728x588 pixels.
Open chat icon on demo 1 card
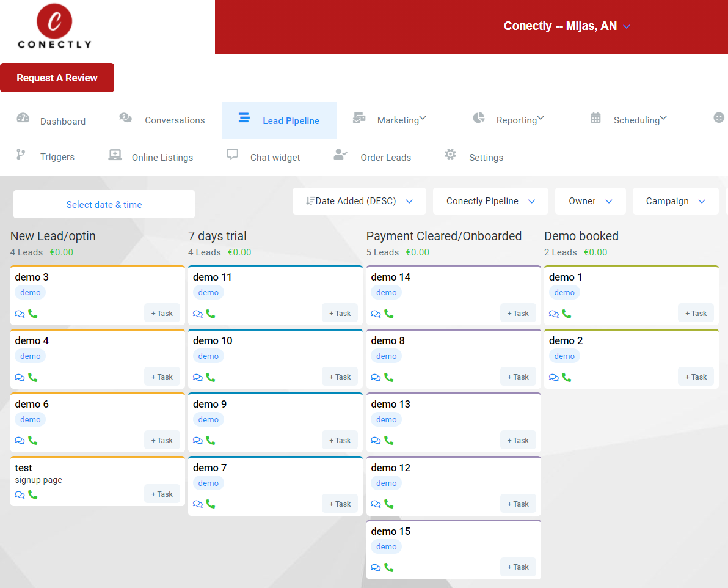pyautogui.click(x=554, y=314)
